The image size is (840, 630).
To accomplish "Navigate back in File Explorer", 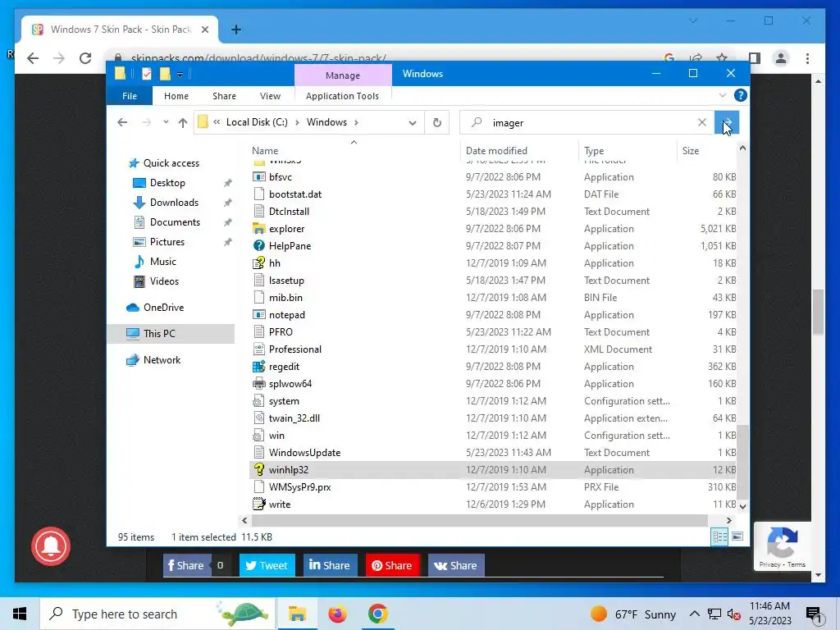I will tap(122, 123).
